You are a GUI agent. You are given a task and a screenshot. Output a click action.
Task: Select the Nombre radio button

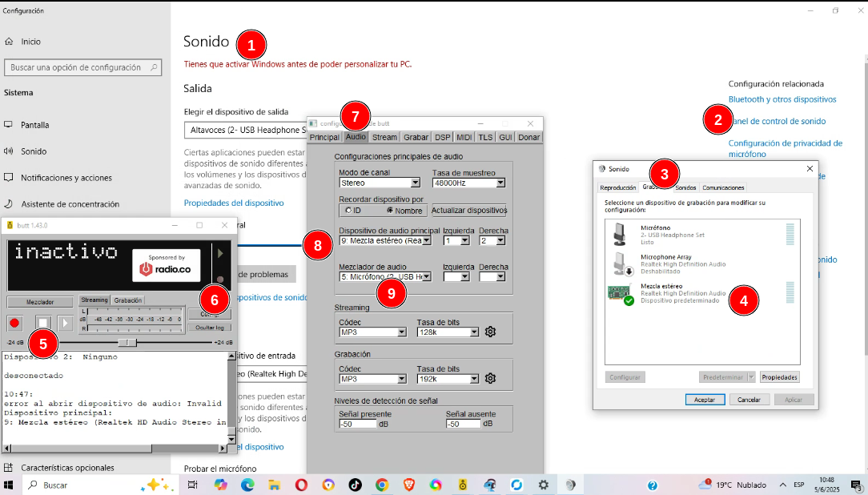tap(390, 211)
